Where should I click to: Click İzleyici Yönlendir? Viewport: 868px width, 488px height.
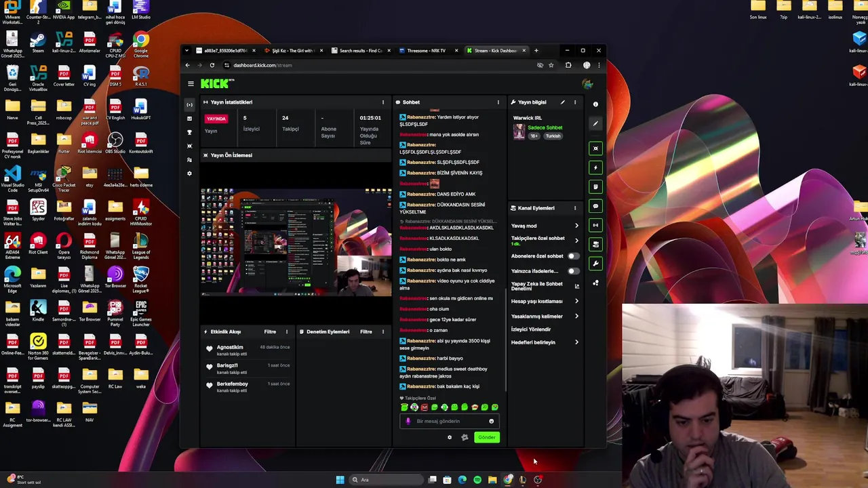point(531,329)
